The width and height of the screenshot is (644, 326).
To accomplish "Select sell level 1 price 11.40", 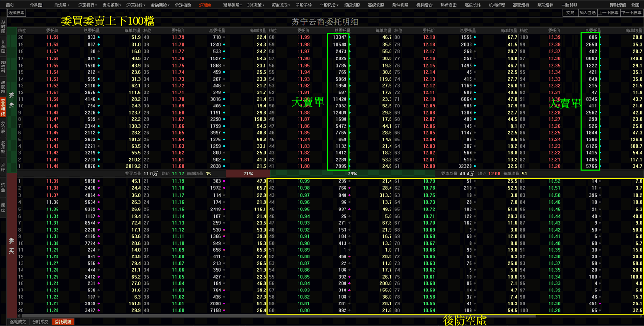I will tap(53, 166).
